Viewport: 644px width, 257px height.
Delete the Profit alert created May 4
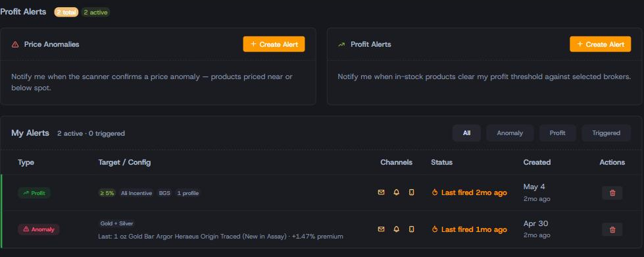612,193
